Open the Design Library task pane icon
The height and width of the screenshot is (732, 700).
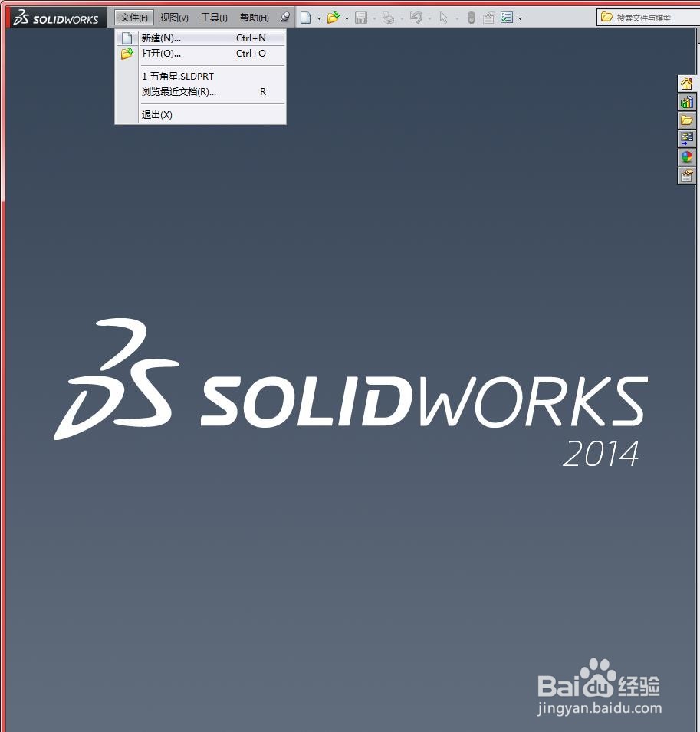[x=686, y=102]
